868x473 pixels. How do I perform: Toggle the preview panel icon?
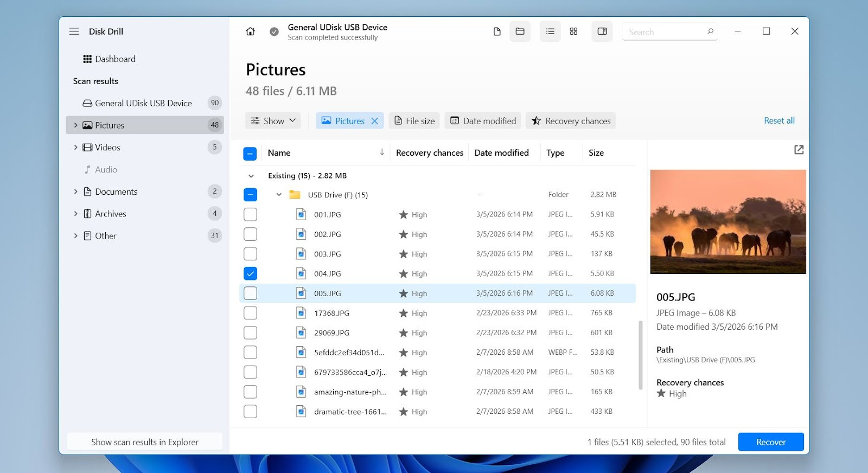(x=602, y=31)
